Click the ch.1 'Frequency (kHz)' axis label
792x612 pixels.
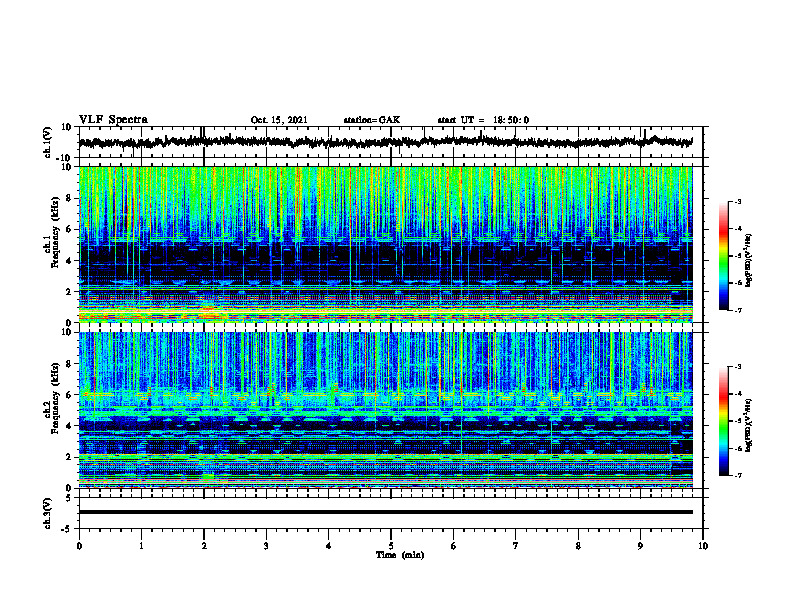pyautogui.click(x=55, y=231)
